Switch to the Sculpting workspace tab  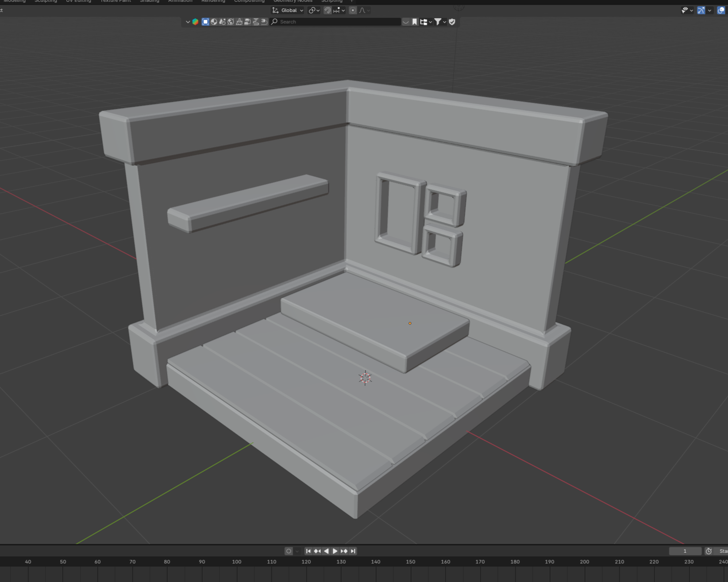coord(46,1)
